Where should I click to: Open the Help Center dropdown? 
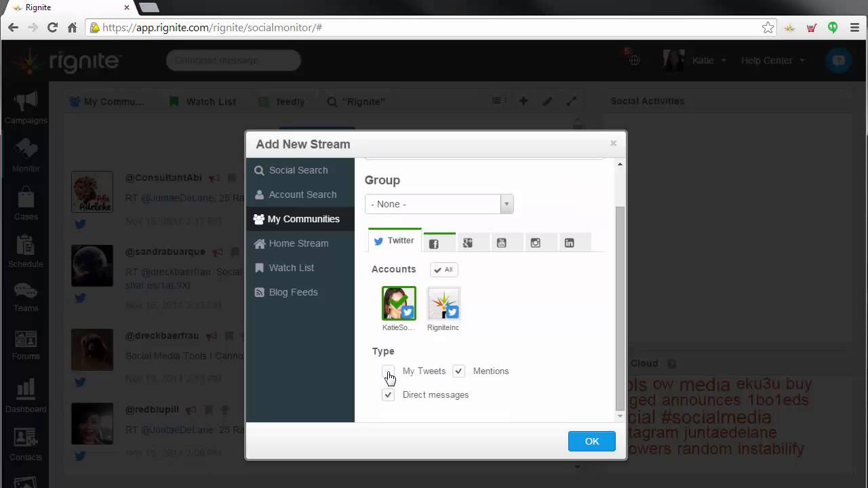(x=772, y=60)
